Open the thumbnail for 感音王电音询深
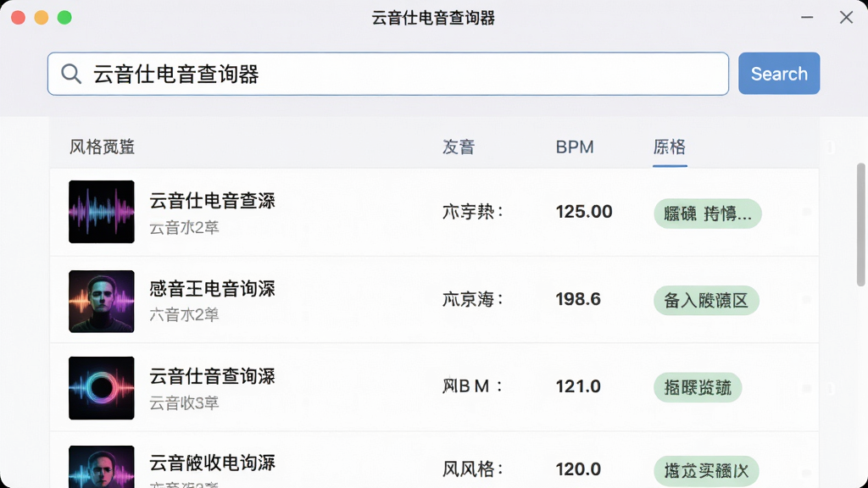868x488 pixels. pyautogui.click(x=102, y=301)
